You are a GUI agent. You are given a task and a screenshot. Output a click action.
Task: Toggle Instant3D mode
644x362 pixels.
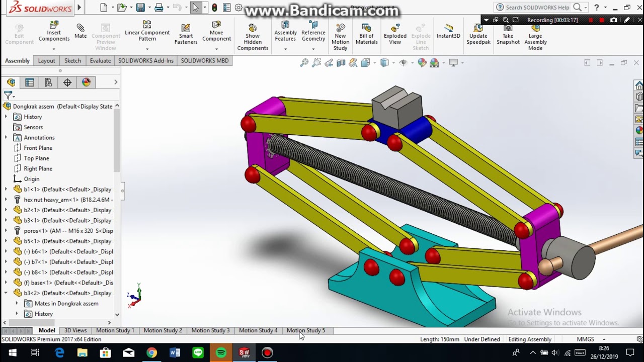pos(448,31)
